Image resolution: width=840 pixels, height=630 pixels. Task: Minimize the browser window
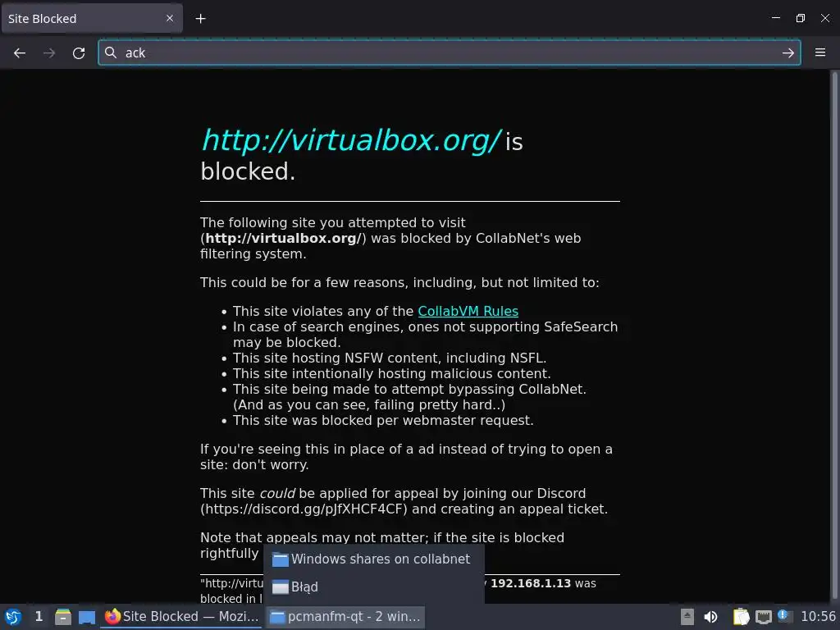tap(776, 18)
